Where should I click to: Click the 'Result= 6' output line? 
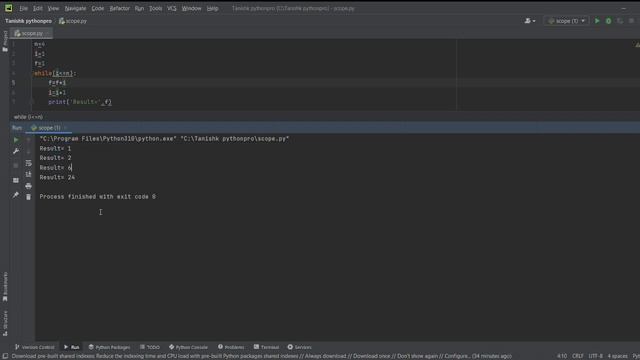(55, 168)
